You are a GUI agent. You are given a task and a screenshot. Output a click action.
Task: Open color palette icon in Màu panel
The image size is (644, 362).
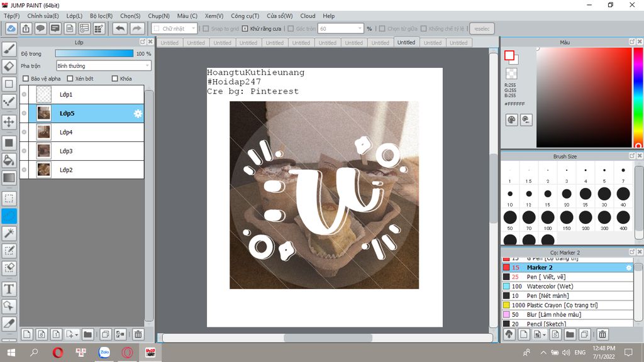click(511, 120)
